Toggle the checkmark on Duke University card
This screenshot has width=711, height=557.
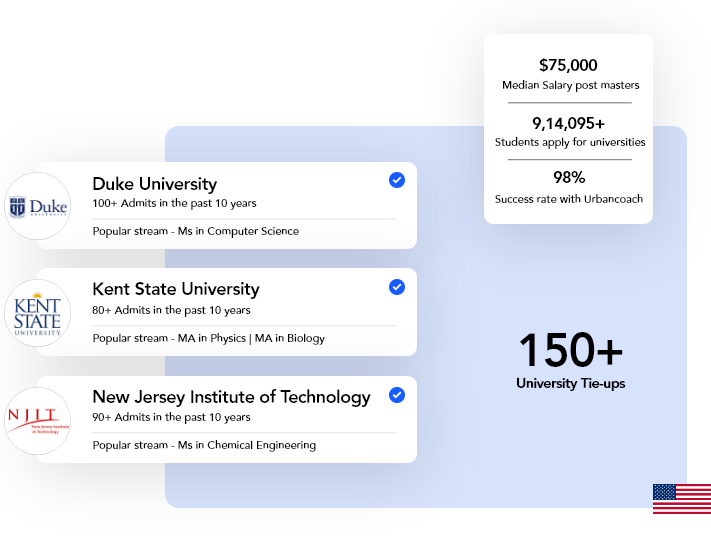pyautogui.click(x=397, y=180)
